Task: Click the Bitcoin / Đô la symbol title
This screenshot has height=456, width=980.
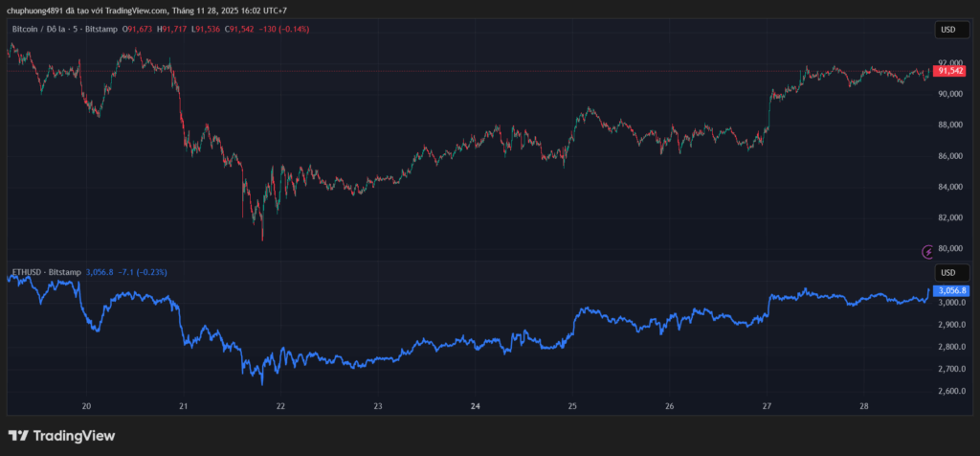Action: coord(47,30)
